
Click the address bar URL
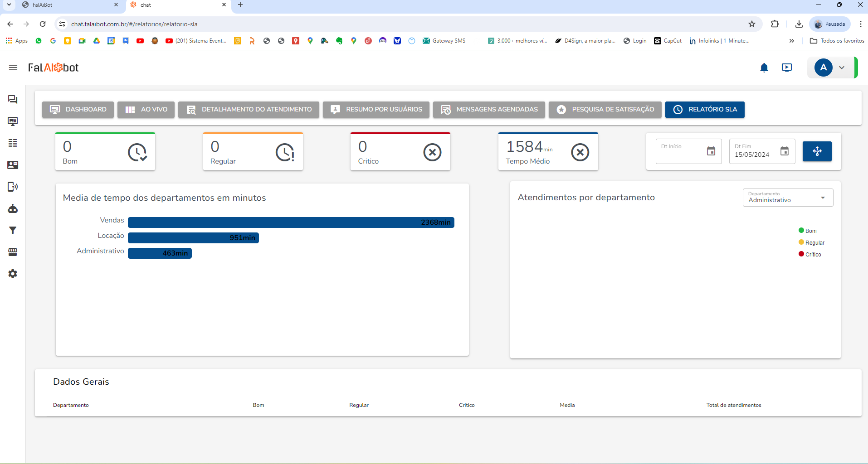tap(134, 24)
